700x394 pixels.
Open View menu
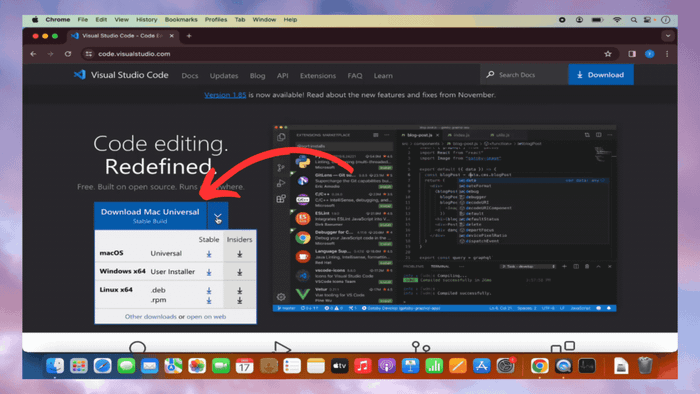click(x=121, y=20)
